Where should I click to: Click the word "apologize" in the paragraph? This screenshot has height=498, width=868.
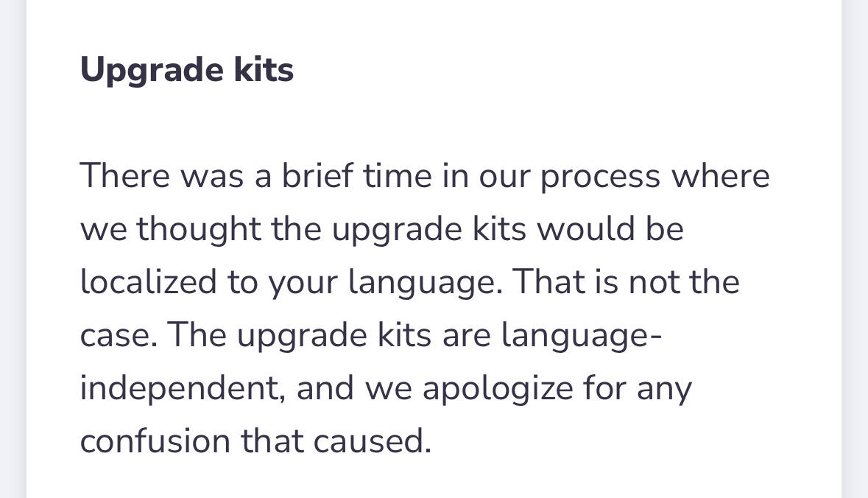(498, 389)
